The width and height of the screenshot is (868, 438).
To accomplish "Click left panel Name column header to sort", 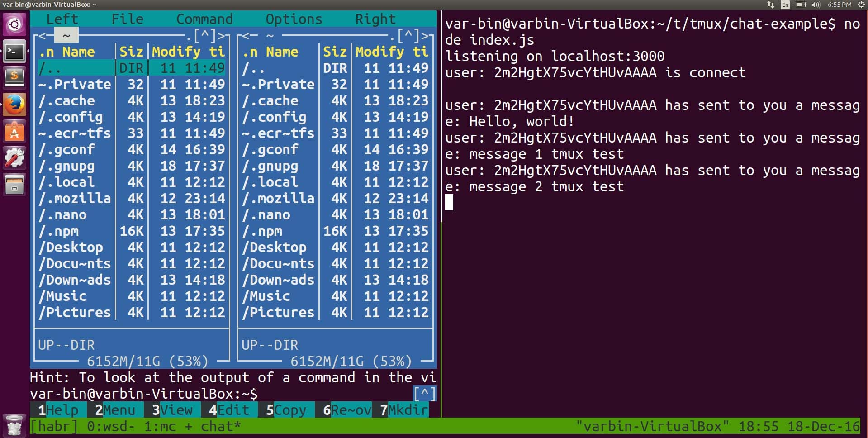I will tap(78, 52).
